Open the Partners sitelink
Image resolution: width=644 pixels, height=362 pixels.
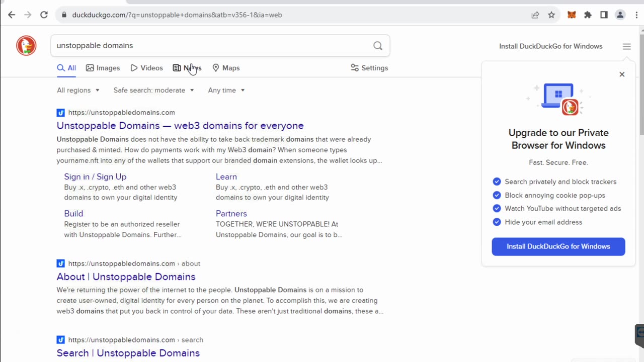coord(231,214)
